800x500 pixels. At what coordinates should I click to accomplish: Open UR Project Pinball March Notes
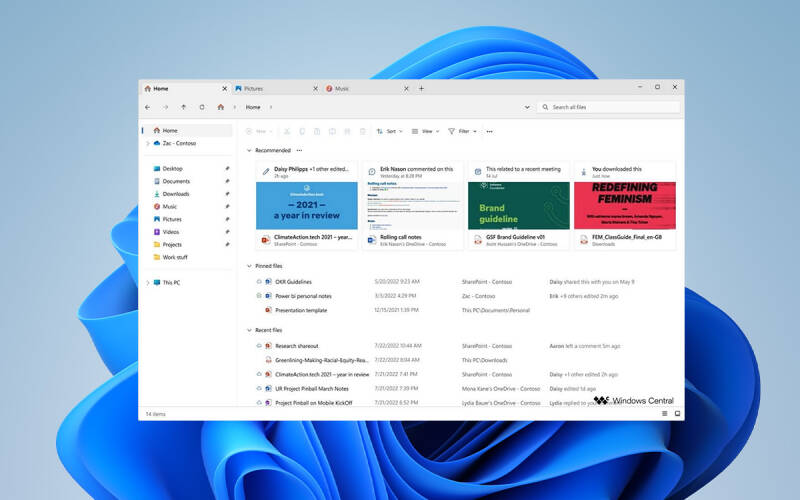312,389
